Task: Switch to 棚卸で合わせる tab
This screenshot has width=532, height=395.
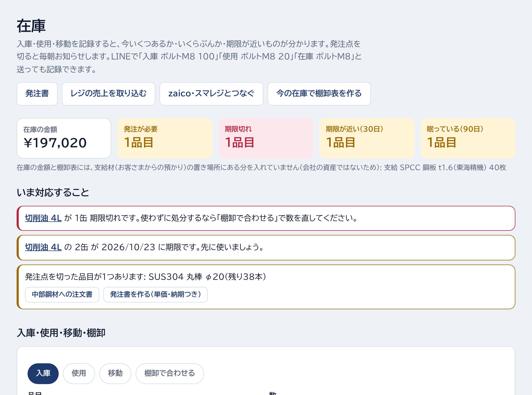Action: (x=170, y=373)
